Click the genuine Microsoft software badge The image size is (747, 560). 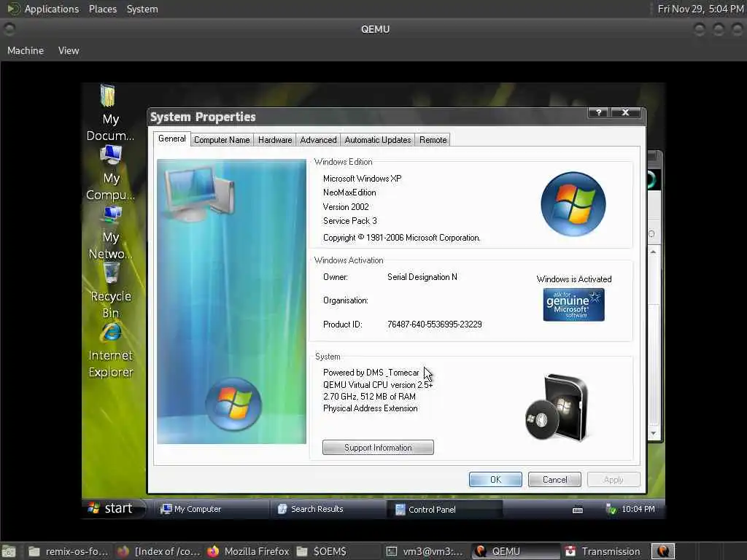pos(573,305)
